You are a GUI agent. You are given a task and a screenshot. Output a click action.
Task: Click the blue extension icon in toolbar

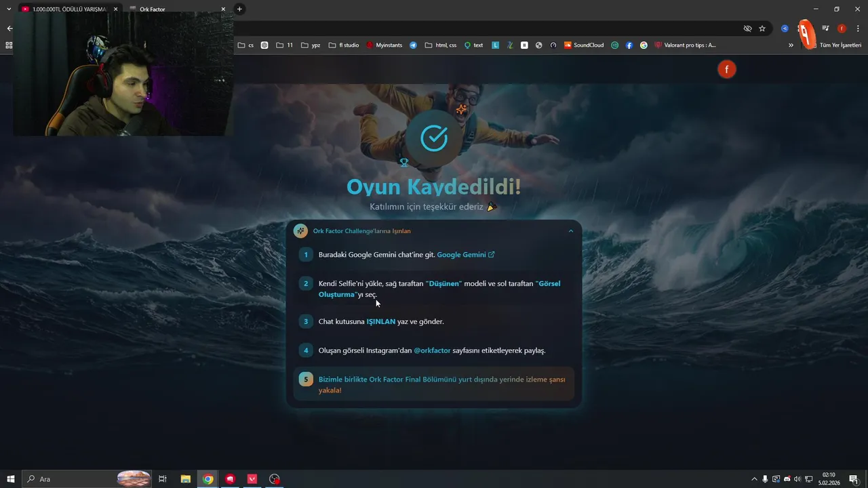point(785,28)
